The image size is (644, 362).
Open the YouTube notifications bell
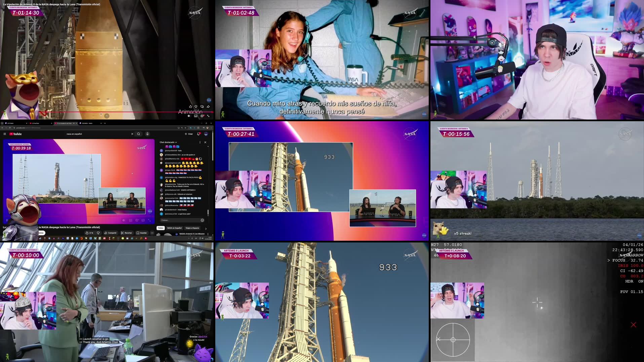198,134
